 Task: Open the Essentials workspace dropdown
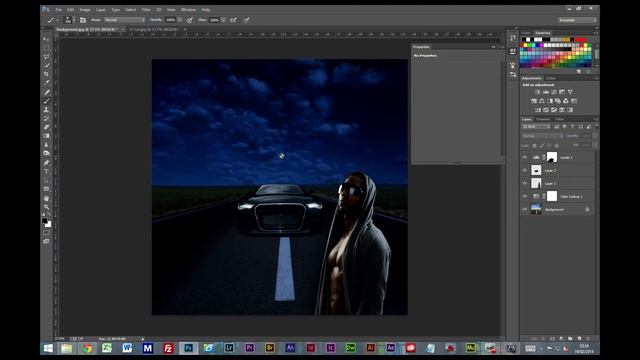pyautogui.click(x=577, y=20)
